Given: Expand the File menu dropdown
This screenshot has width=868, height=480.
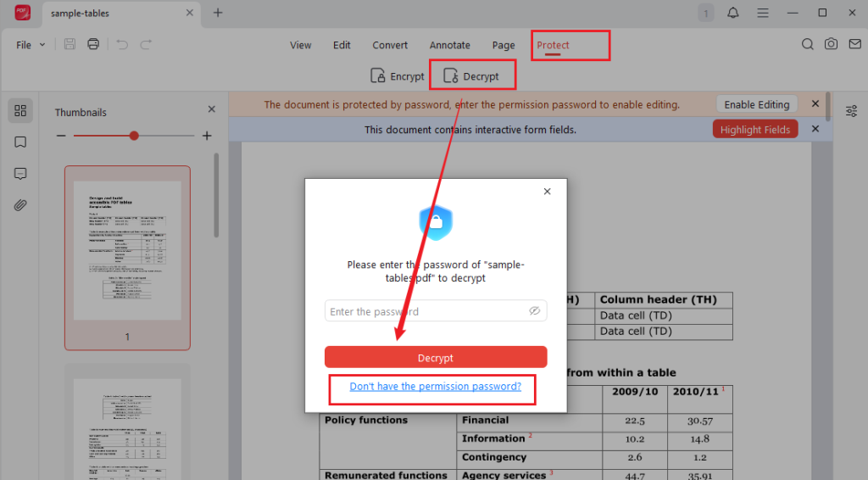Looking at the screenshot, I should pyautogui.click(x=31, y=45).
